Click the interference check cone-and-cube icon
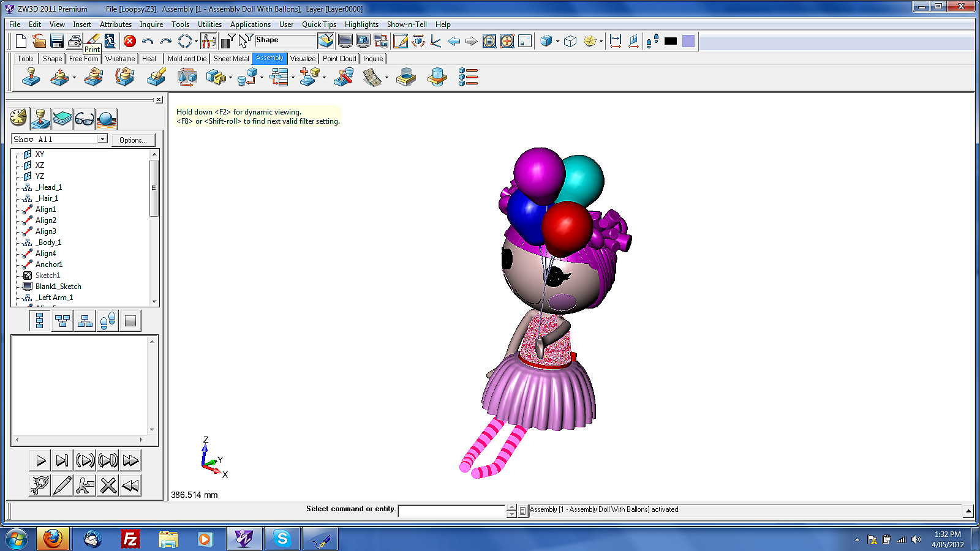980x551 pixels. pos(187,77)
